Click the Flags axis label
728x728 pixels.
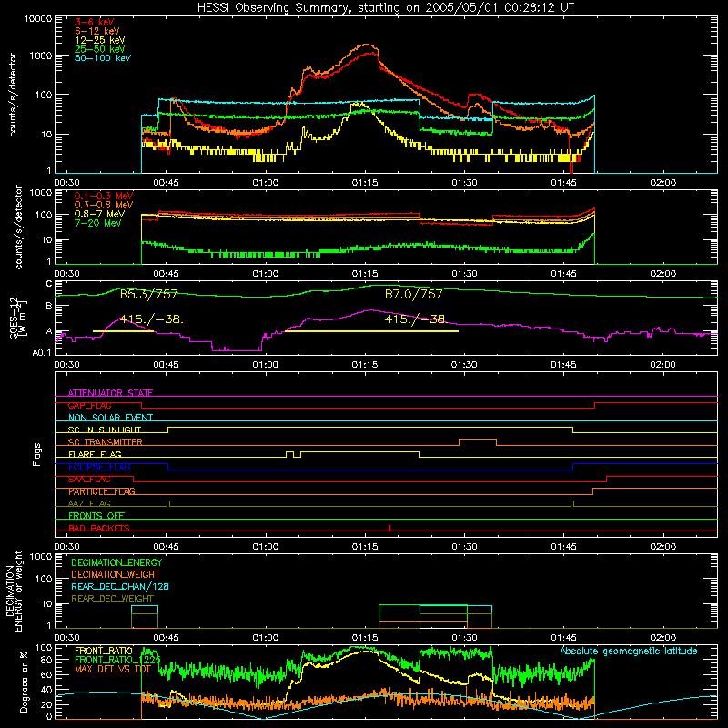37,454
